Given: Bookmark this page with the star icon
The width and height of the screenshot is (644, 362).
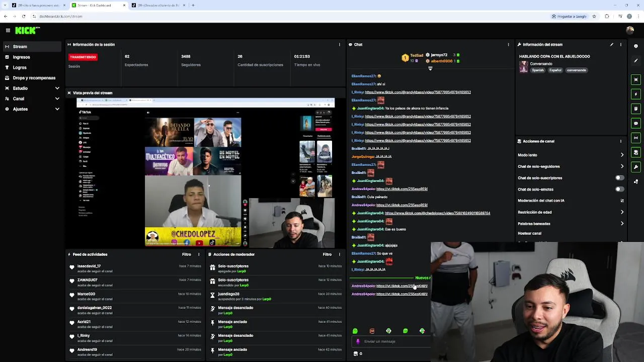Looking at the screenshot, I should click(x=594, y=16).
